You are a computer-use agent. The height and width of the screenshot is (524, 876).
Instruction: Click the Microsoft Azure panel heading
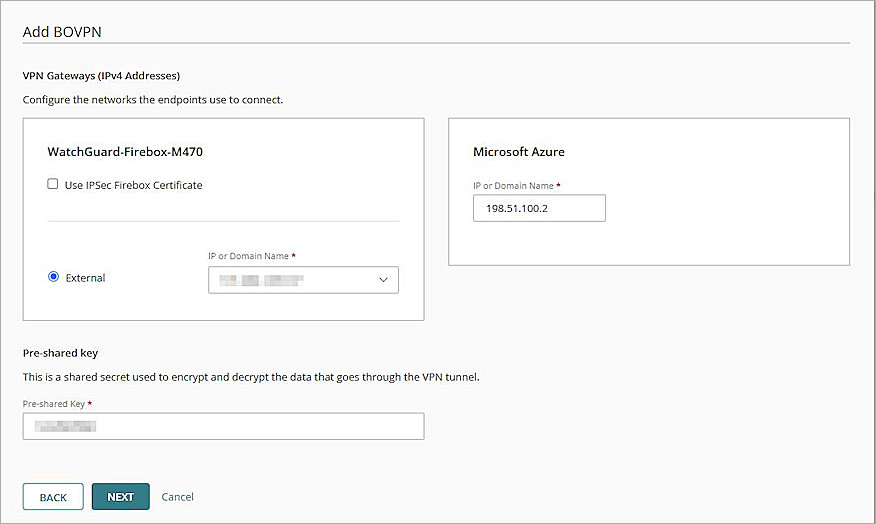(x=519, y=152)
